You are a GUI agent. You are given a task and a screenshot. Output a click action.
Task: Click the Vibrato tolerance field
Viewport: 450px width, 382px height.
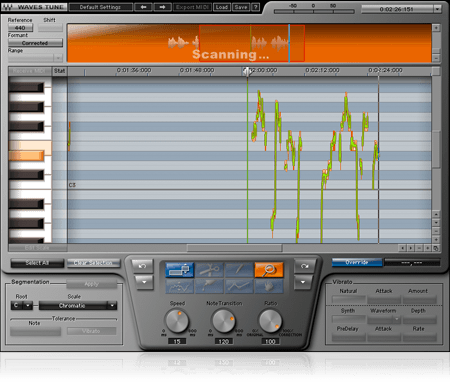pyautogui.click(x=92, y=331)
